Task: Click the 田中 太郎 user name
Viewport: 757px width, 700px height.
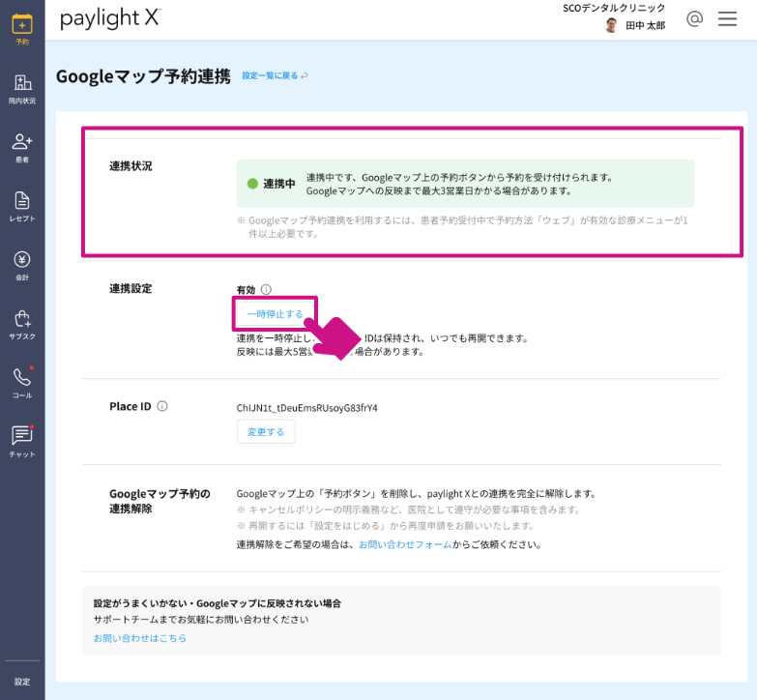Action: pyautogui.click(x=646, y=25)
